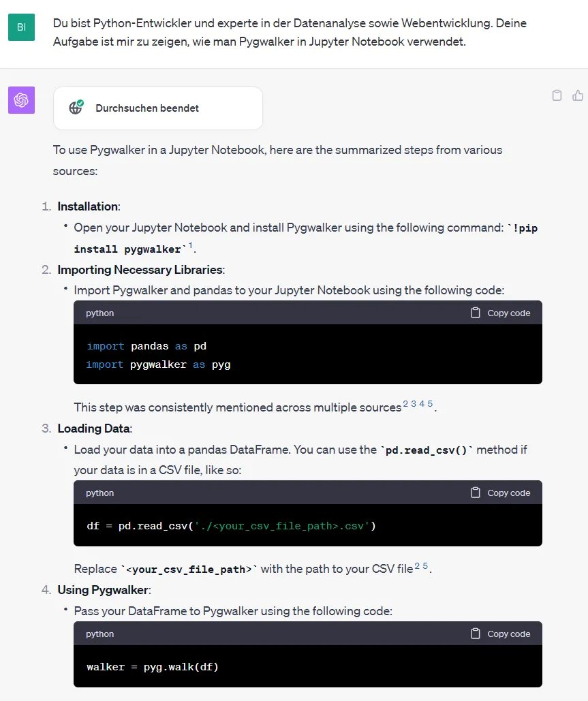Click the '<your_csv_file_path>' inline code
Image resolution: width=588 pixels, height=701 pixels.
[189, 569]
